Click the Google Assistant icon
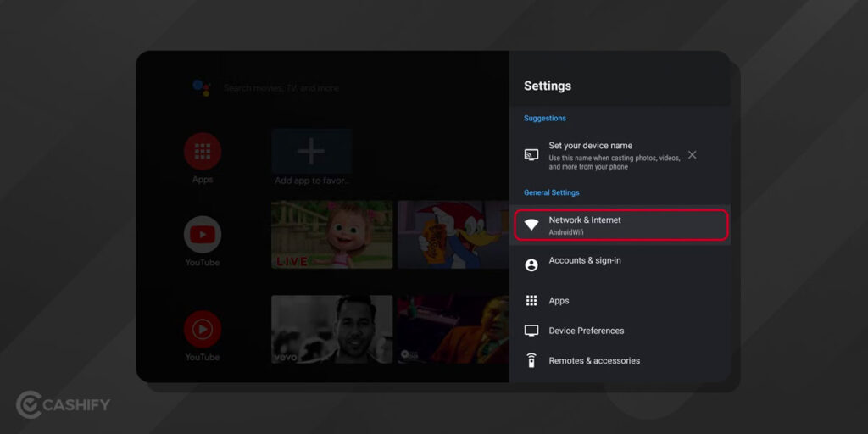This screenshot has height=434, width=868. click(201, 87)
